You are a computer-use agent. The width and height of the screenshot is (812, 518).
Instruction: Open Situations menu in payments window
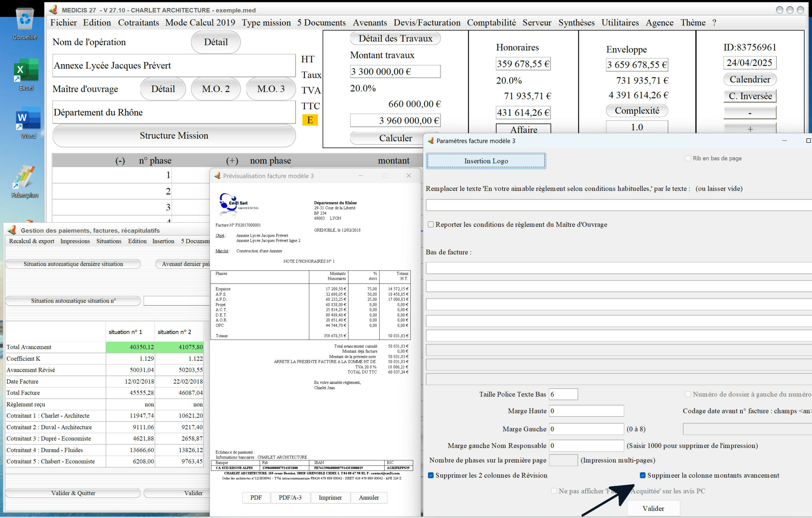click(108, 241)
